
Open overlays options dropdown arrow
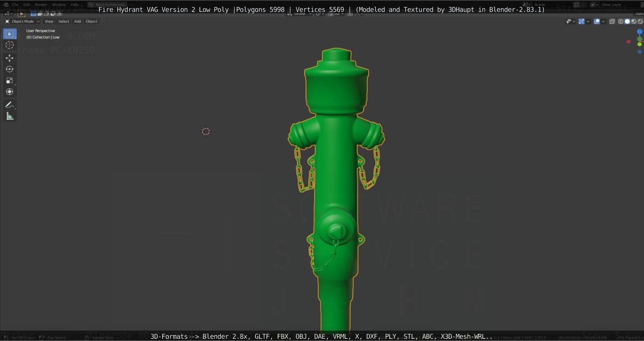click(603, 22)
